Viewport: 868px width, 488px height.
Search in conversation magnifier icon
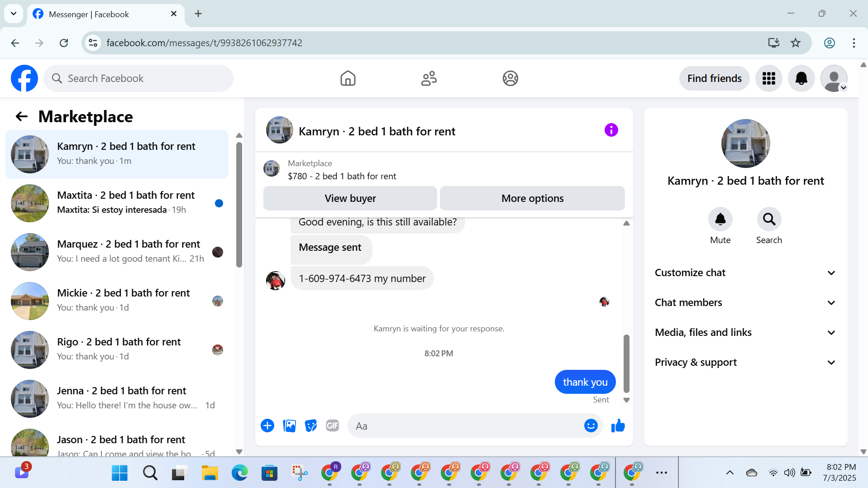click(769, 219)
